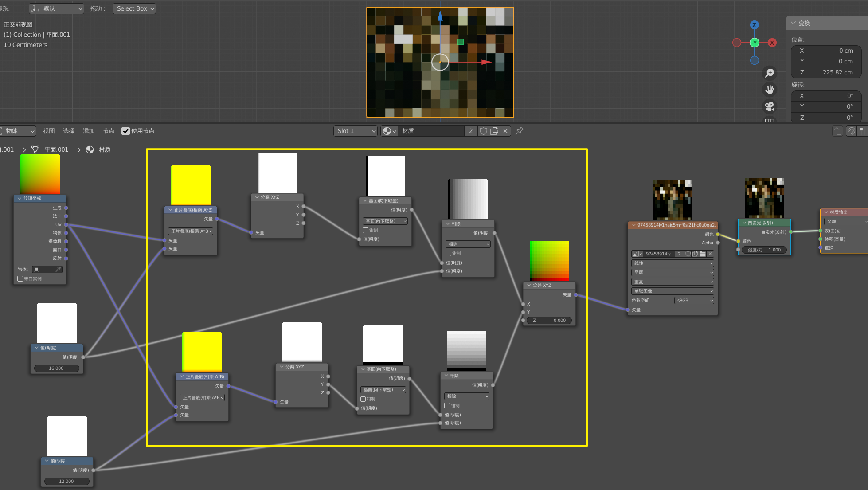Click the pin icon in node editor header
Image resolution: width=868 pixels, height=490 pixels.
520,131
